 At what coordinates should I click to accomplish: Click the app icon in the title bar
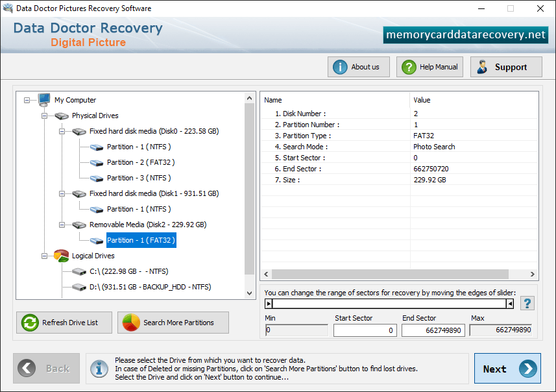[8, 8]
